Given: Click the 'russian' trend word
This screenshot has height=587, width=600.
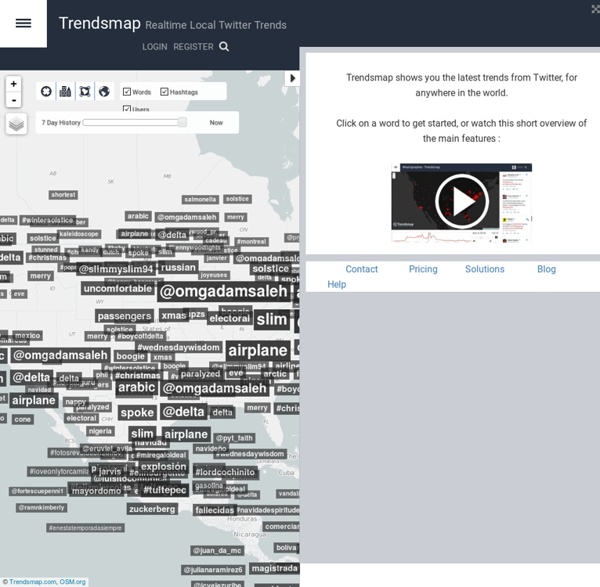Looking at the screenshot, I should coord(178,267).
